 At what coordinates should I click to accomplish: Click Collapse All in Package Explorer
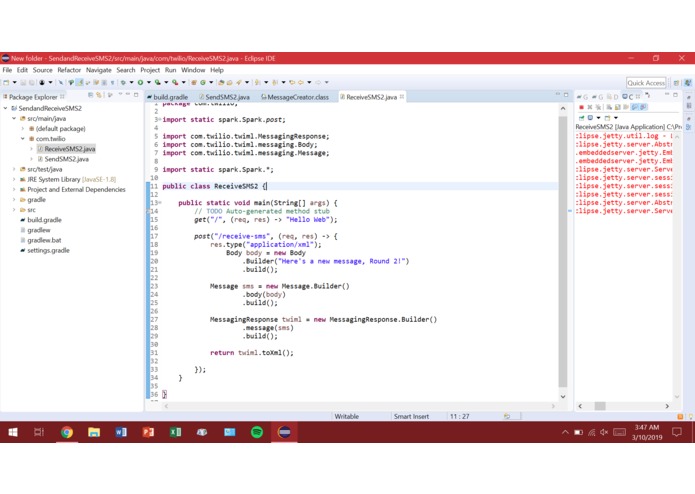tap(90, 95)
